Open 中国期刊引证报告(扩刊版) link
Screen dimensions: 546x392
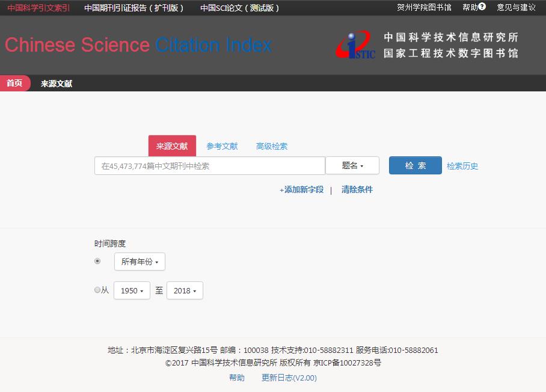pos(134,8)
